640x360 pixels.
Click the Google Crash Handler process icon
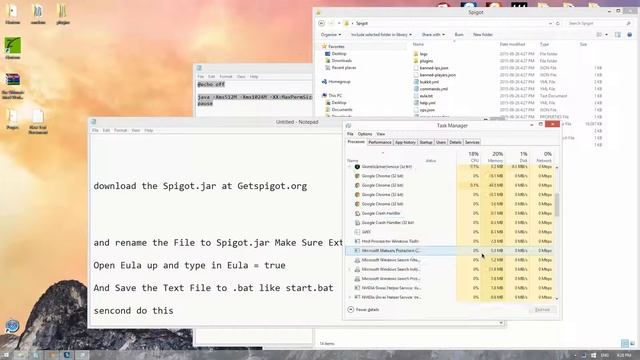pyautogui.click(x=357, y=213)
